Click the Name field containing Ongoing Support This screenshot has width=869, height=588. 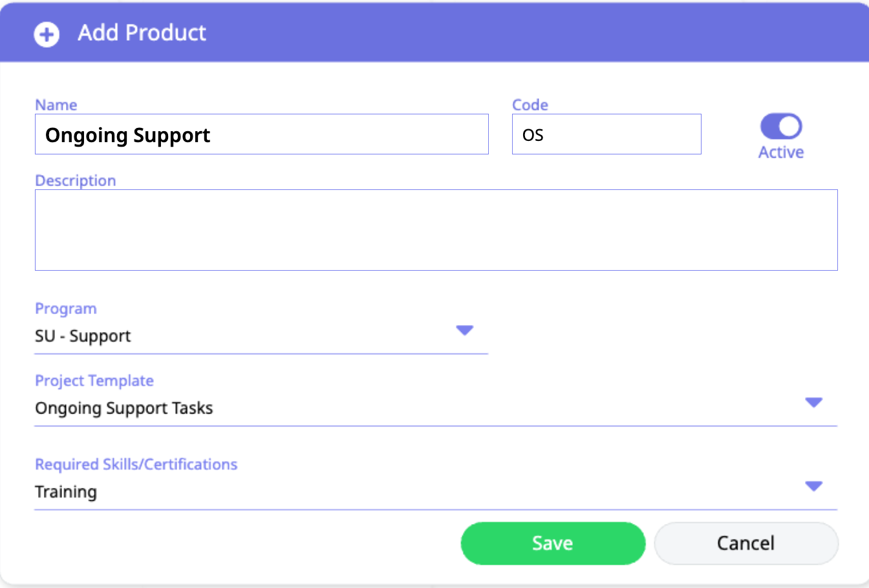pos(261,134)
